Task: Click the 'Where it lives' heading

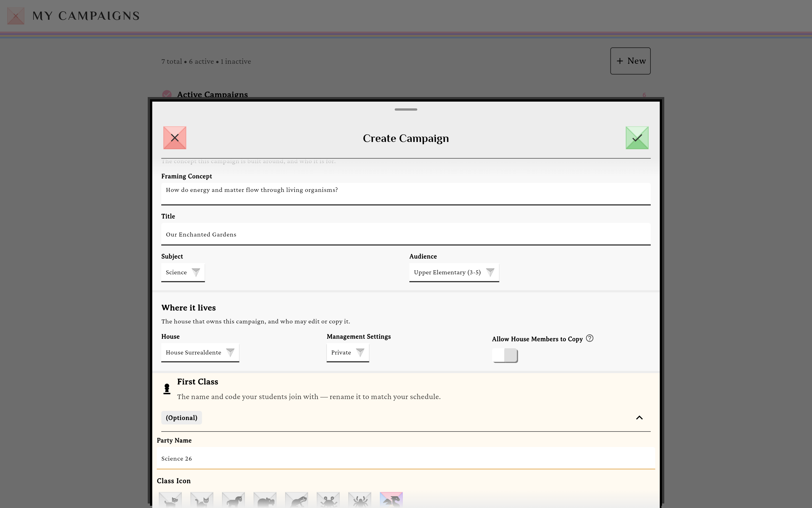Action: (189, 308)
